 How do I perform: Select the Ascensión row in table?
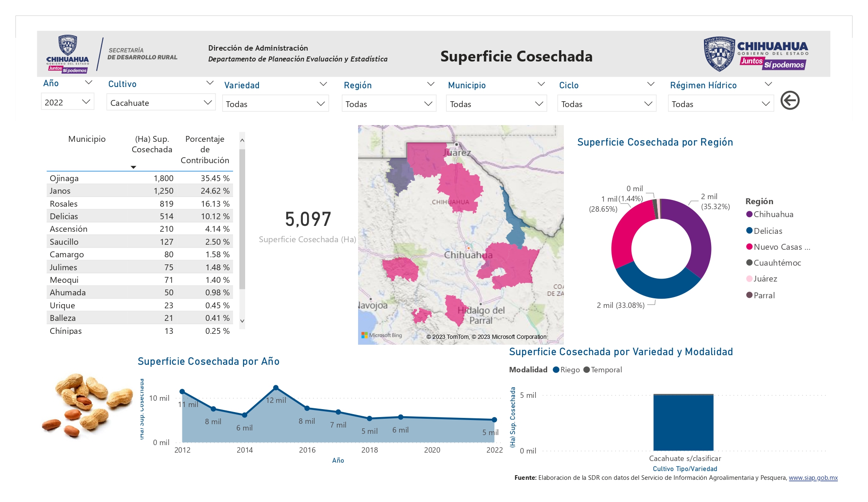tap(140, 229)
